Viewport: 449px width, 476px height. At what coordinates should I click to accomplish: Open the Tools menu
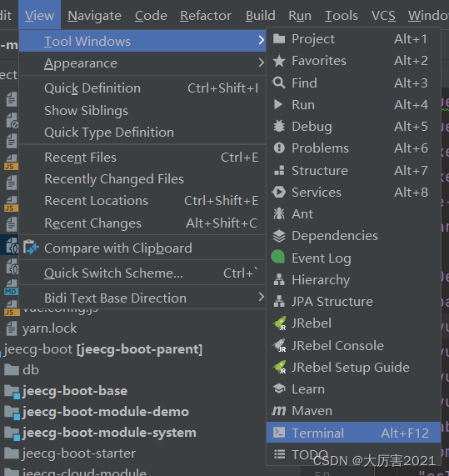pyautogui.click(x=342, y=16)
